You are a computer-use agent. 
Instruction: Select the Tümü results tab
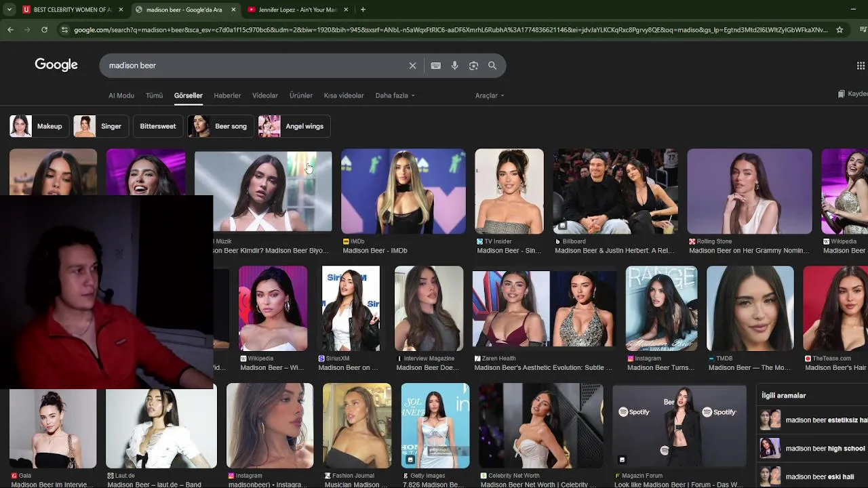154,96
